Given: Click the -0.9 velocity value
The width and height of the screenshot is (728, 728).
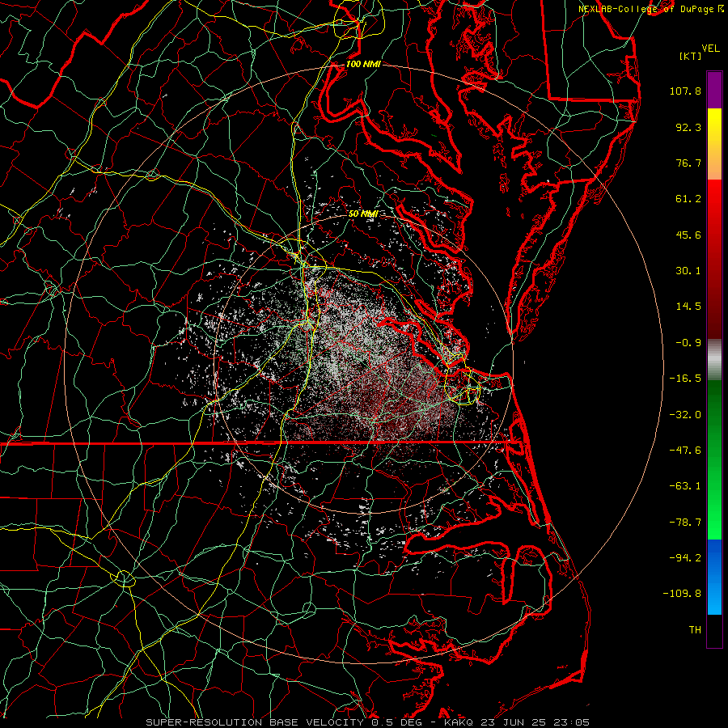Looking at the screenshot, I should [x=688, y=343].
